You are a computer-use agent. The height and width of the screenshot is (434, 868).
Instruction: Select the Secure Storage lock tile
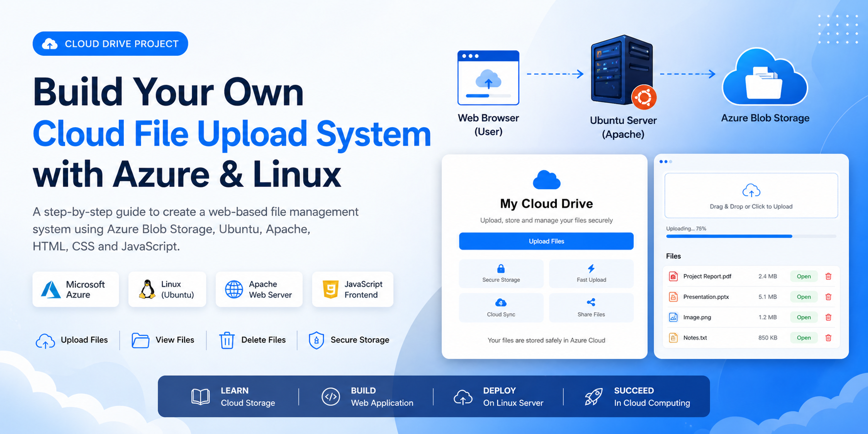pos(501,274)
